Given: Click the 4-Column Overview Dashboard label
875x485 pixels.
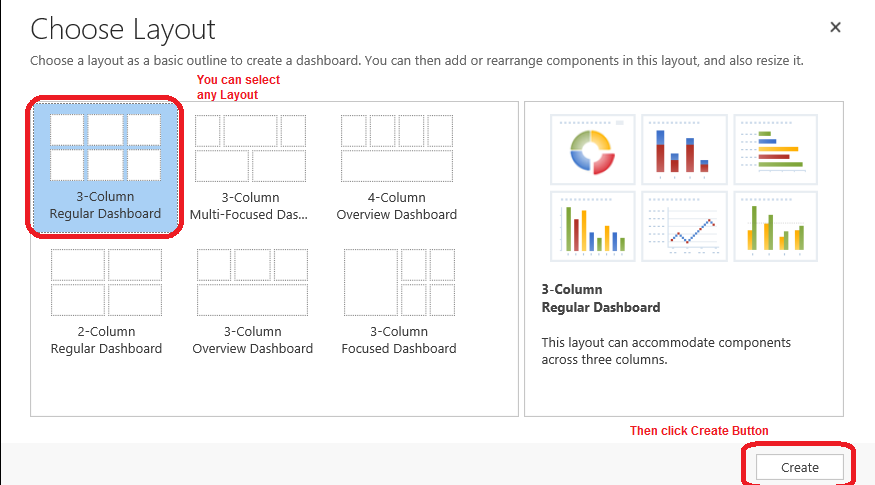Looking at the screenshot, I should point(397,206).
